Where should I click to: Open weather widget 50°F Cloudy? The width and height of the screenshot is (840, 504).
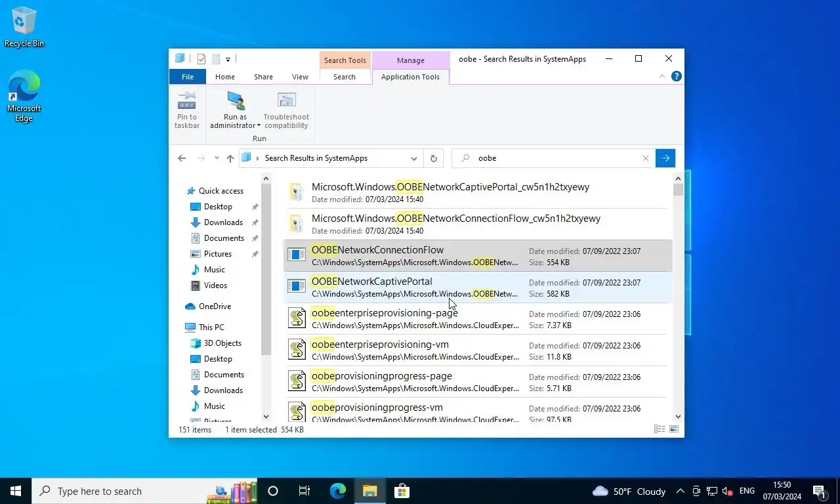click(629, 491)
